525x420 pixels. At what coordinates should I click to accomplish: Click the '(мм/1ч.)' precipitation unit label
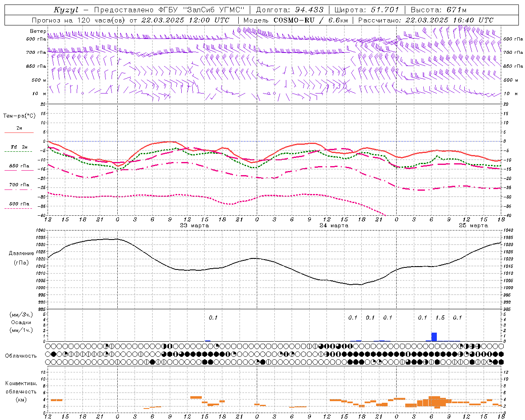21,330
